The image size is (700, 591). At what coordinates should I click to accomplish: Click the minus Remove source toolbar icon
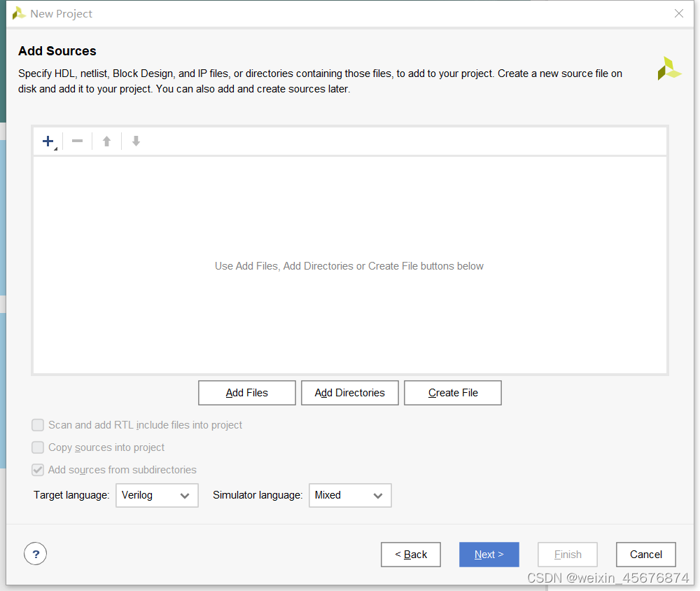pos(77,141)
